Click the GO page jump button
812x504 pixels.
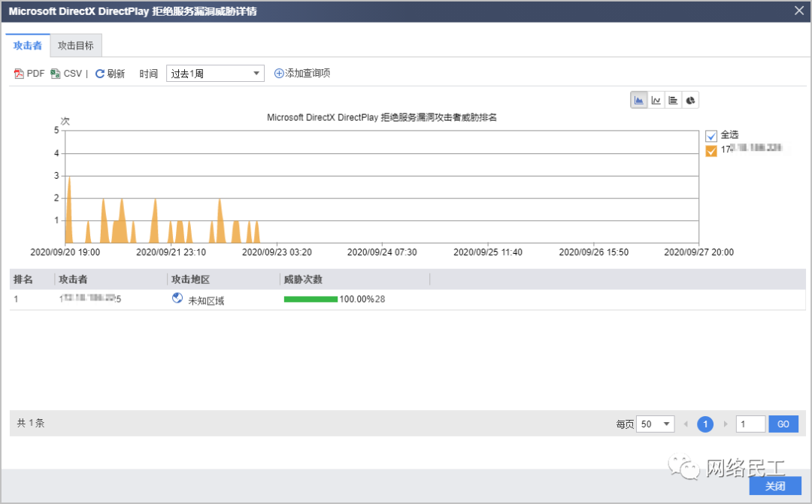[x=783, y=424]
